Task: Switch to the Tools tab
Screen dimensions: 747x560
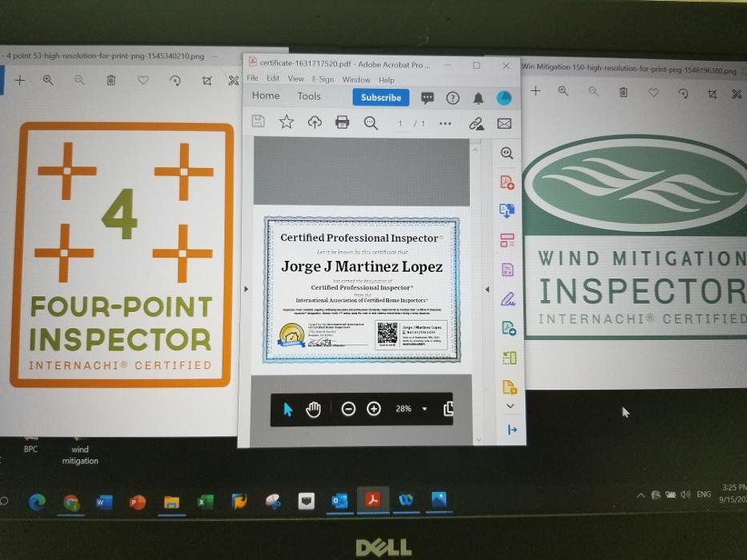Action: click(309, 96)
